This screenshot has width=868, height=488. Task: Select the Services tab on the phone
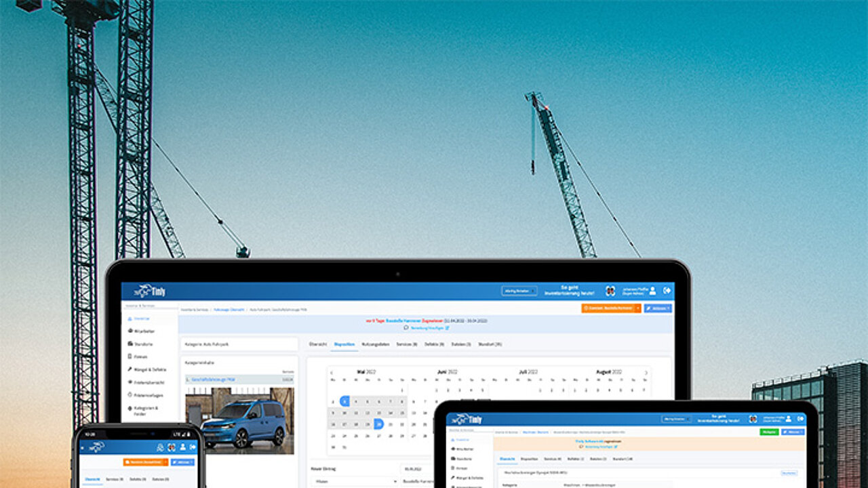coord(114,479)
